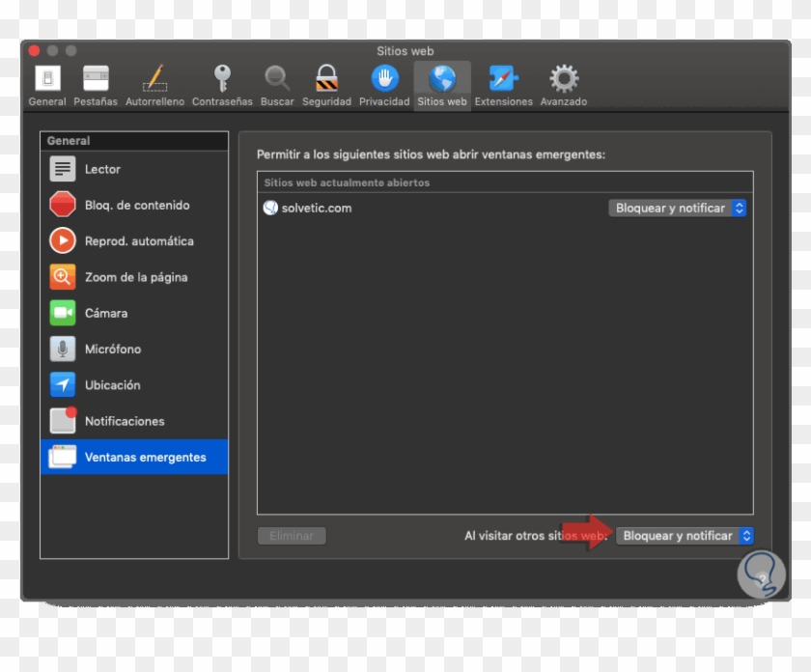Open the Buscar preferences pane
Viewport: 811px width, 672px height.
277,79
